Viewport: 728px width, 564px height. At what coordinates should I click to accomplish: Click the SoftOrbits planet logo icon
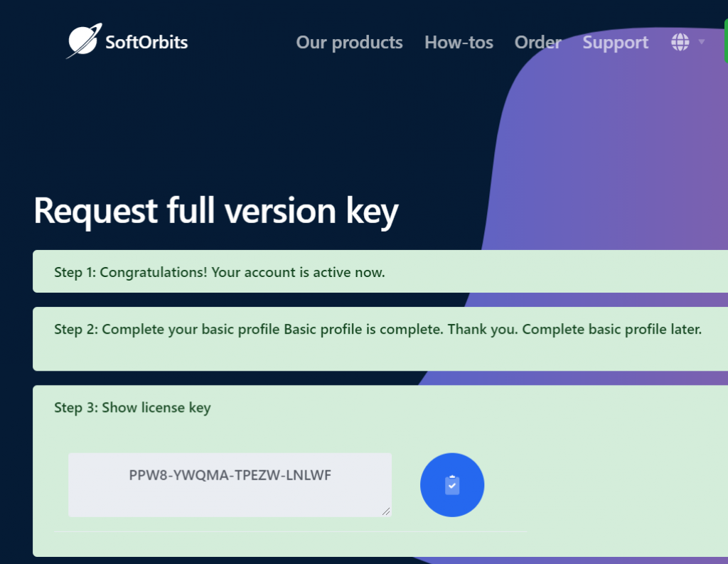coord(84,40)
